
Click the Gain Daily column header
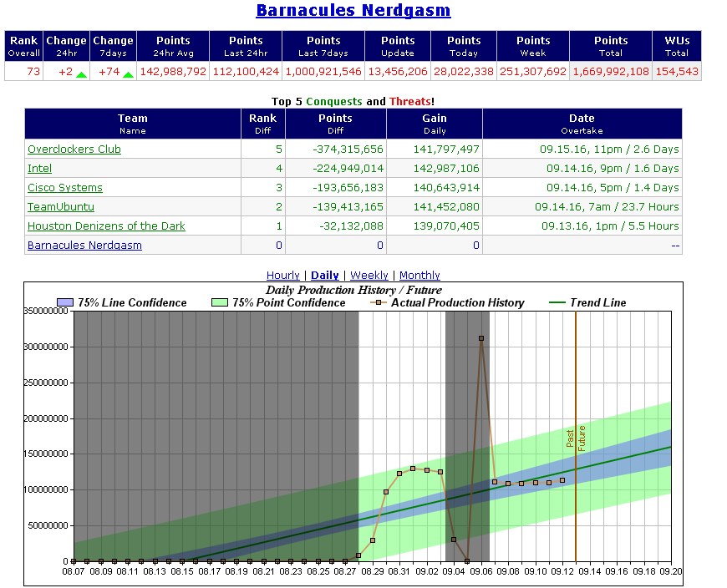435,124
